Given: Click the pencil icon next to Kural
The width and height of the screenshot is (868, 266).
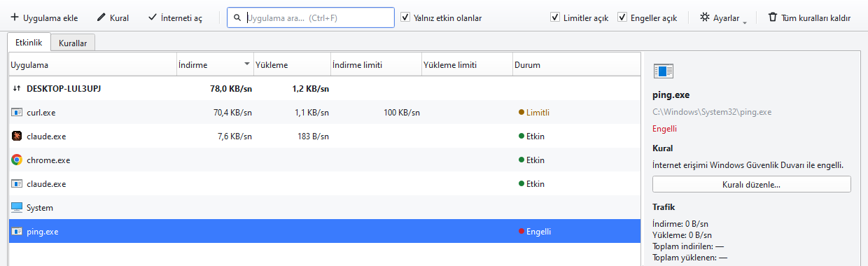Looking at the screenshot, I should click(101, 17).
